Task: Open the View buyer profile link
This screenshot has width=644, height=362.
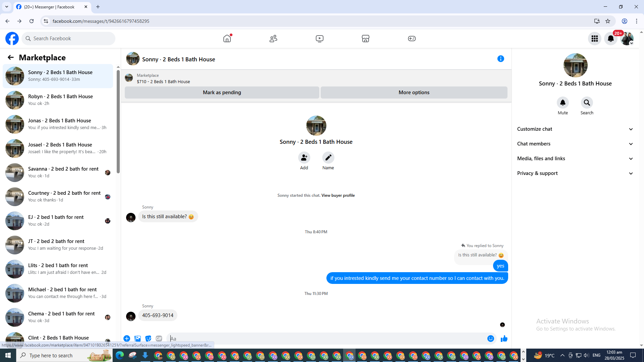Action: [x=338, y=195]
